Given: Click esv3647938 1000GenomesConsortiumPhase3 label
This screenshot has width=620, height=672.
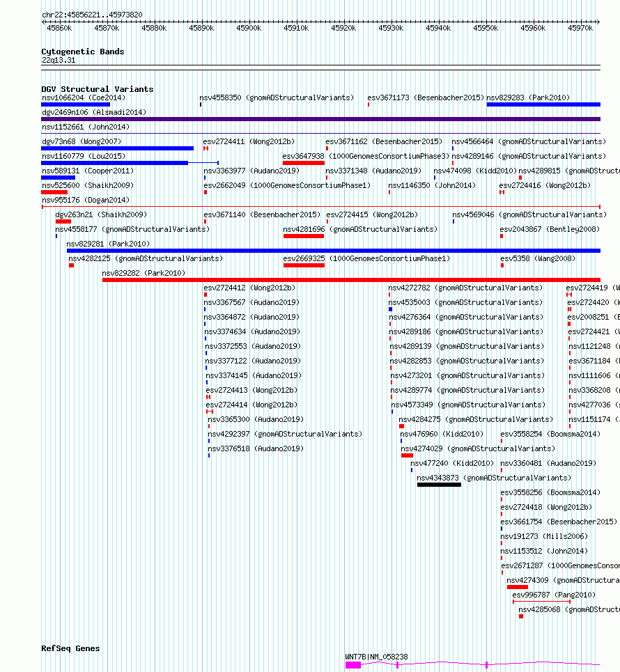Looking at the screenshot, I should coord(366,156).
